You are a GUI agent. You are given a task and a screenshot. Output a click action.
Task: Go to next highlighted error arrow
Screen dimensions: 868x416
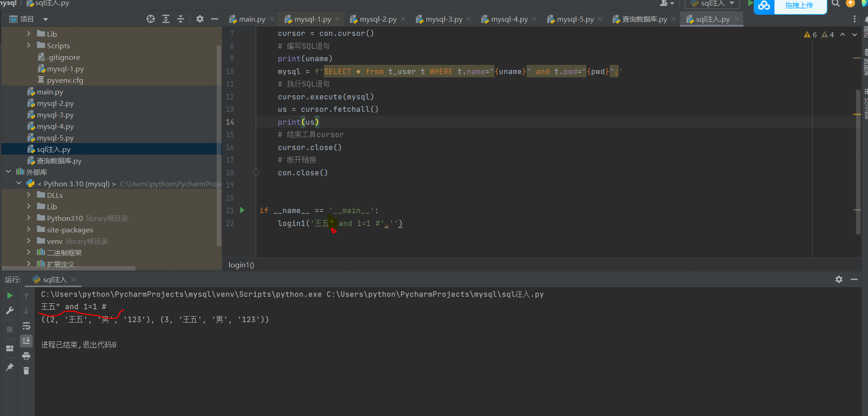pyautogui.click(x=855, y=35)
